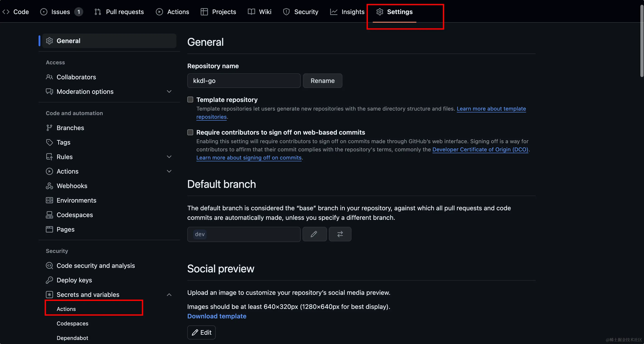Click the Insights graph icon
This screenshot has height=344, width=644.
(334, 12)
